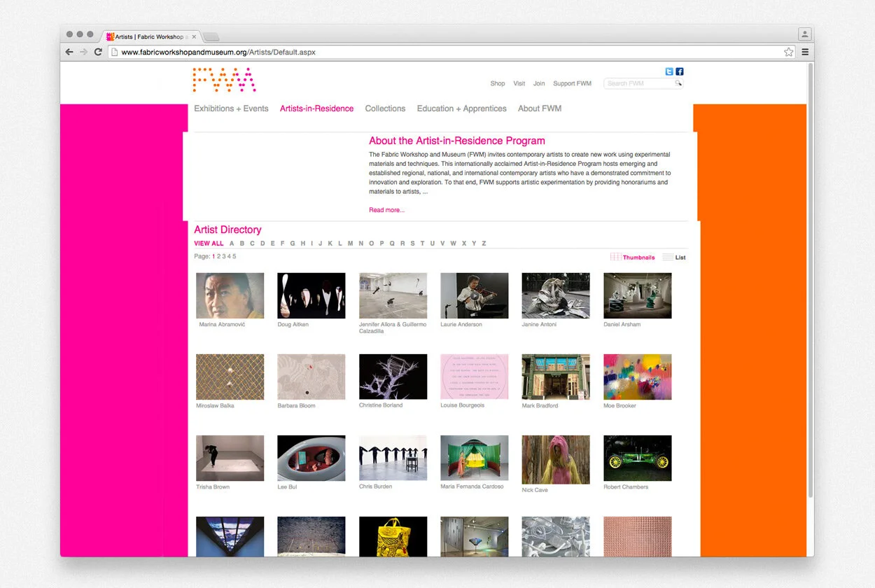Image resolution: width=875 pixels, height=588 pixels.
Task: Click the Nick Cave name label
Action: pos(535,490)
